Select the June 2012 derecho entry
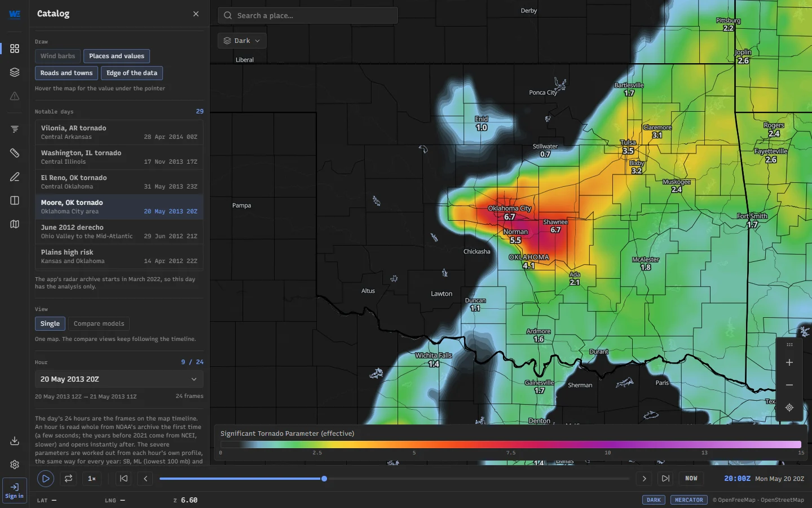The height and width of the screenshot is (508, 812). [x=119, y=231]
